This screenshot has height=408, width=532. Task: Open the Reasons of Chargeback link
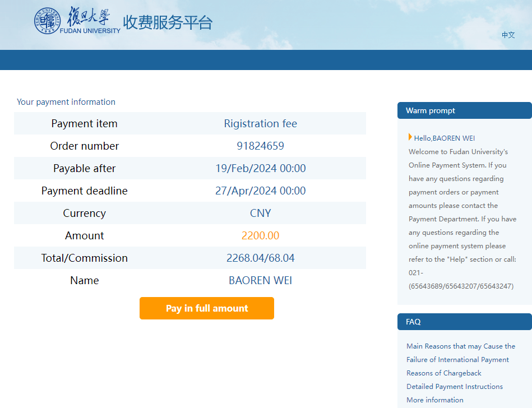pos(443,373)
